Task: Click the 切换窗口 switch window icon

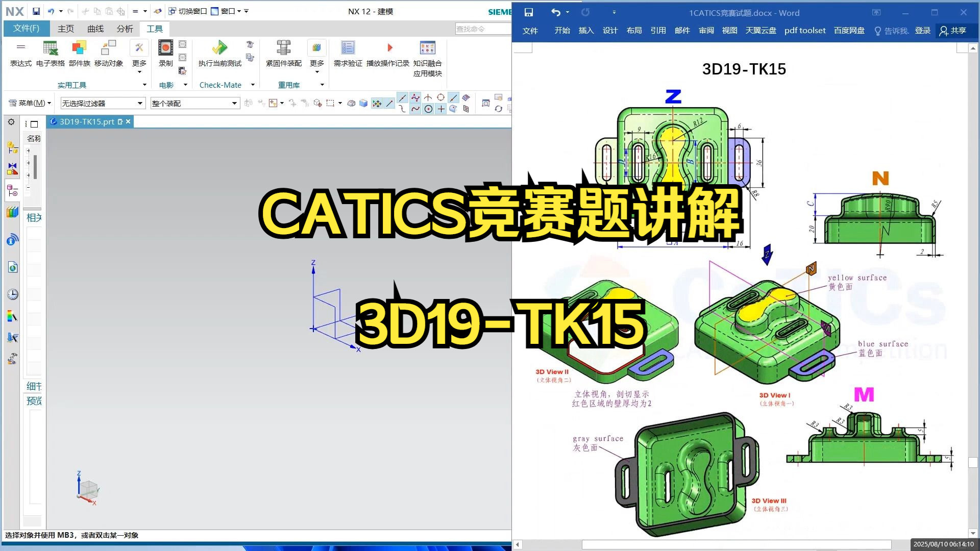Action: click(x=188, y=11)
